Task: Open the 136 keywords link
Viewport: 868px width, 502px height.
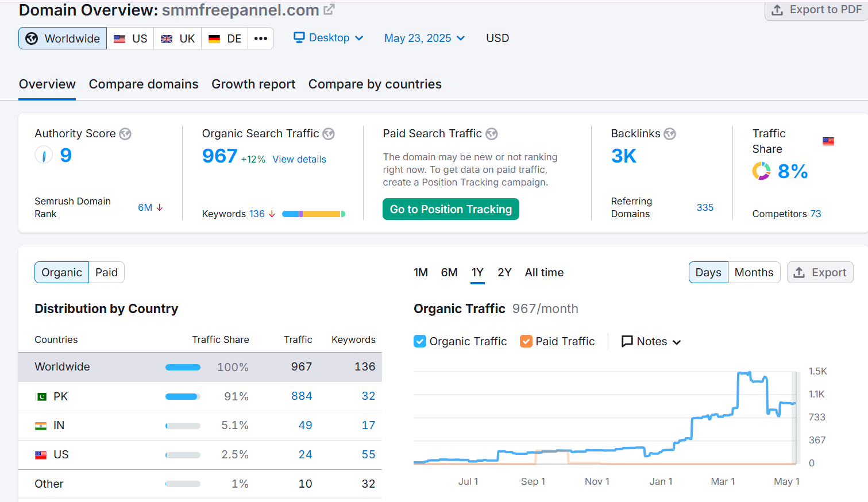Action: [257, 214]
